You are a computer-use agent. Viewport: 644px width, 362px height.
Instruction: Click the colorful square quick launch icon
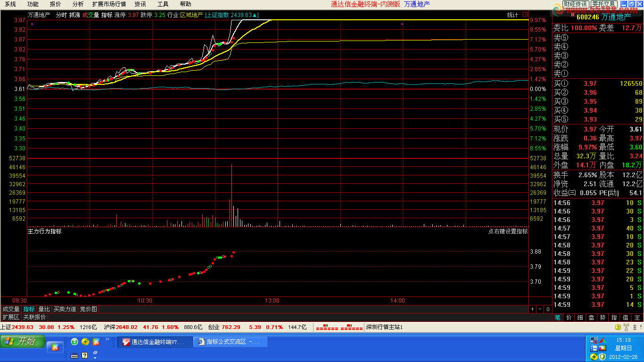[96, 342]
